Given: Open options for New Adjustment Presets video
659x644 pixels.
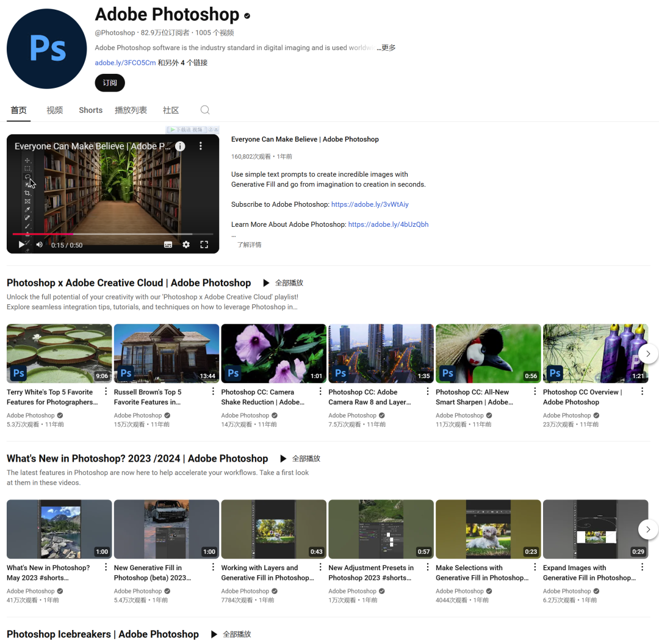Looking at the screenshot, I should point(427,567).
